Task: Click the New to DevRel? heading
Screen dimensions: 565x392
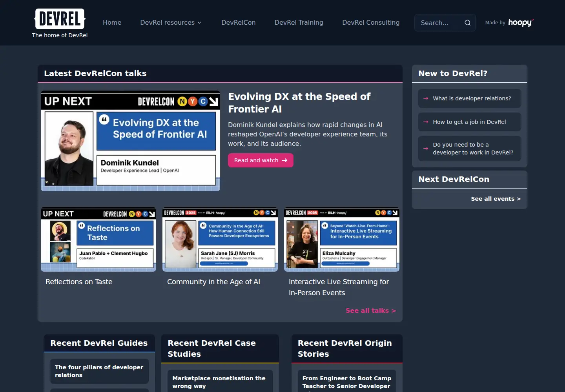Action: pyautogui.click(x=453, y=73)
